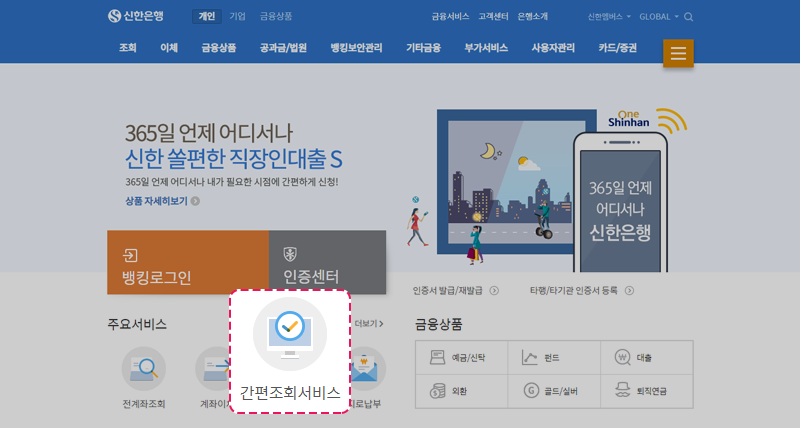This screenshot has width=800, height=428.
Task: Open the 뱅킹보안관리 menu
Action: [356, 48]
